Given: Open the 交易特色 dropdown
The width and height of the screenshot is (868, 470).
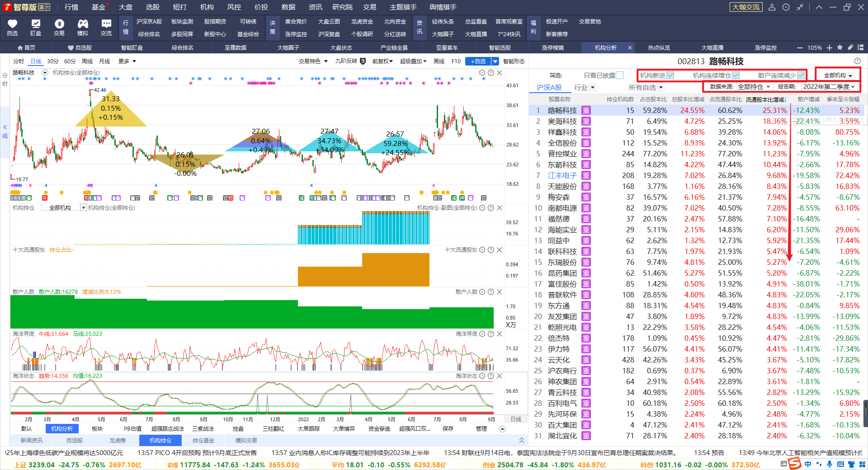Looking at the screenshot, I should [313, 61].
